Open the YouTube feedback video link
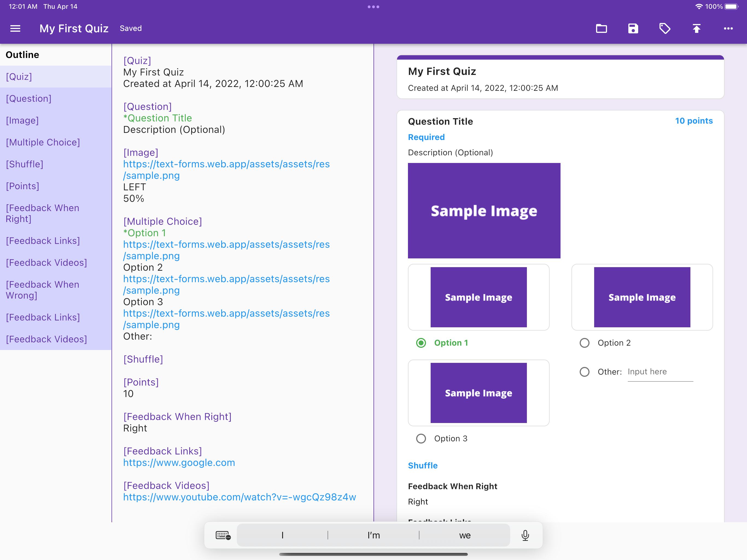 (x=240, y=497)
